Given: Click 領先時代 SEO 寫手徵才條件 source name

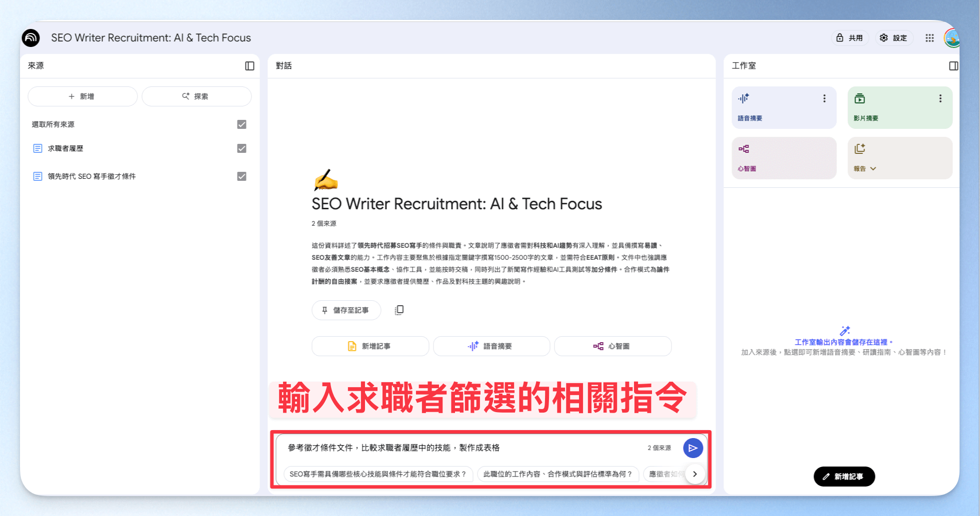Looking at the screenshot, I should coord(92,176).
